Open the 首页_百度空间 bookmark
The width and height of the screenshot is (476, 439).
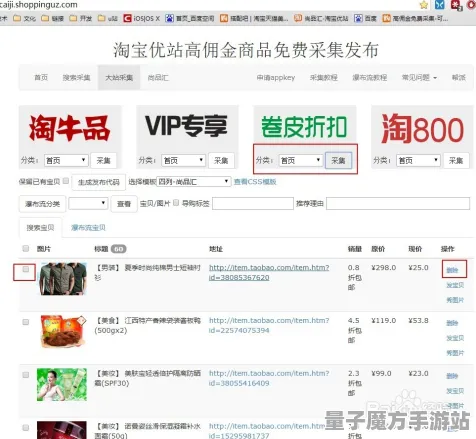coord(190,18)
